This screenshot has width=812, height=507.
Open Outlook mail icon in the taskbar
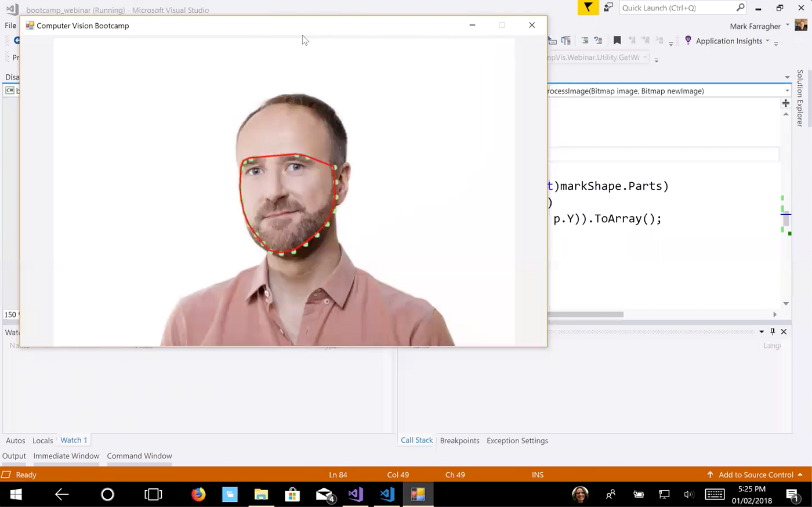click(324, 495)
